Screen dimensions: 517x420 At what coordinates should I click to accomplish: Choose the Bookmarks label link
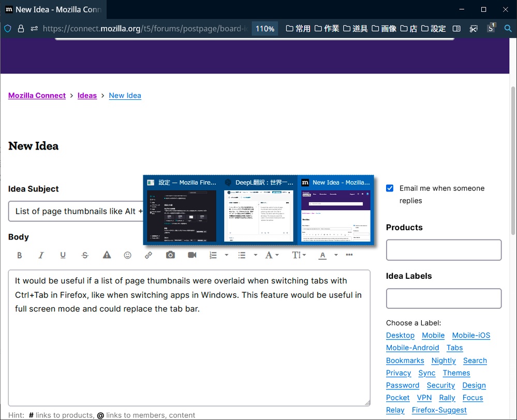click(405, 361)
